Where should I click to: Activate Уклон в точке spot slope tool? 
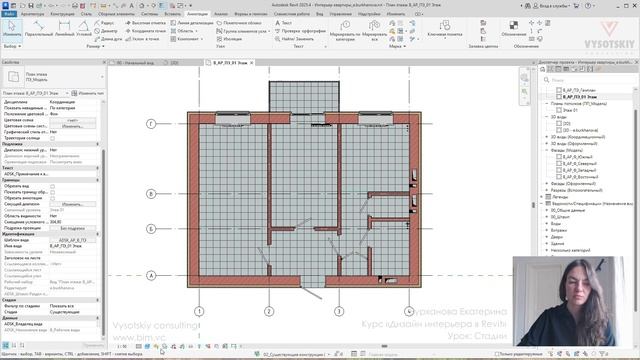pyautogui.click(x=142, y=39)
